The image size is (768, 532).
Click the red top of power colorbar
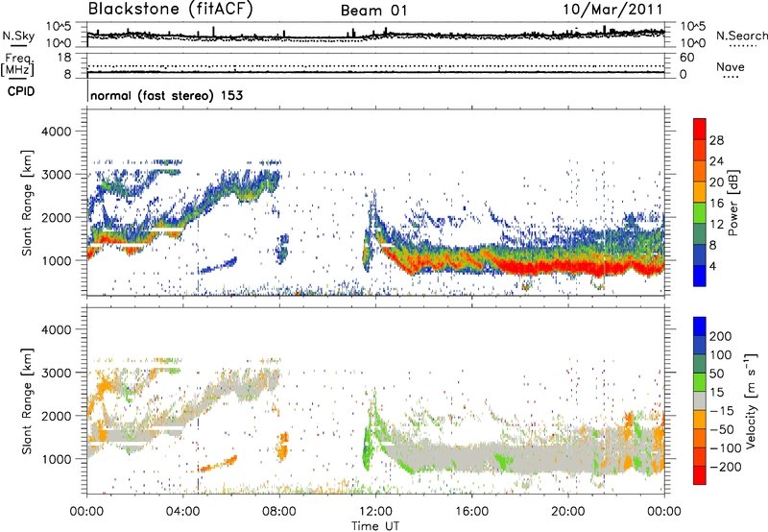(700, 129)
